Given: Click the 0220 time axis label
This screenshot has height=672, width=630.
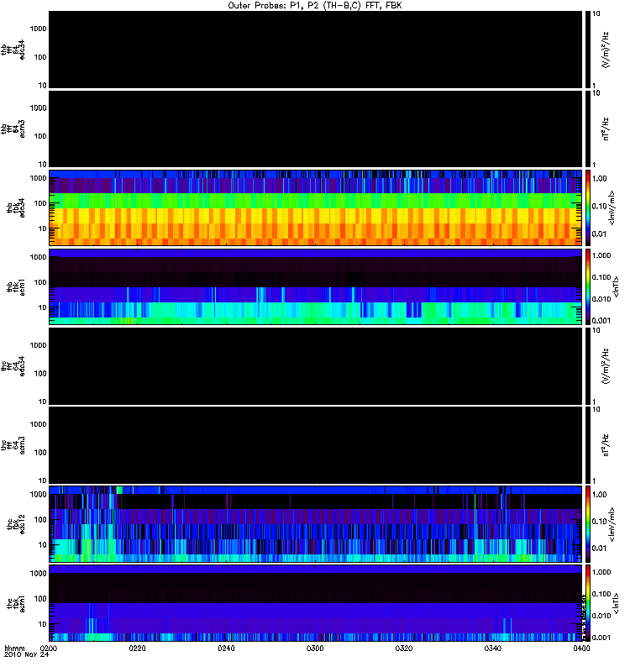Looking at the screenshot, I should [137, 648].
